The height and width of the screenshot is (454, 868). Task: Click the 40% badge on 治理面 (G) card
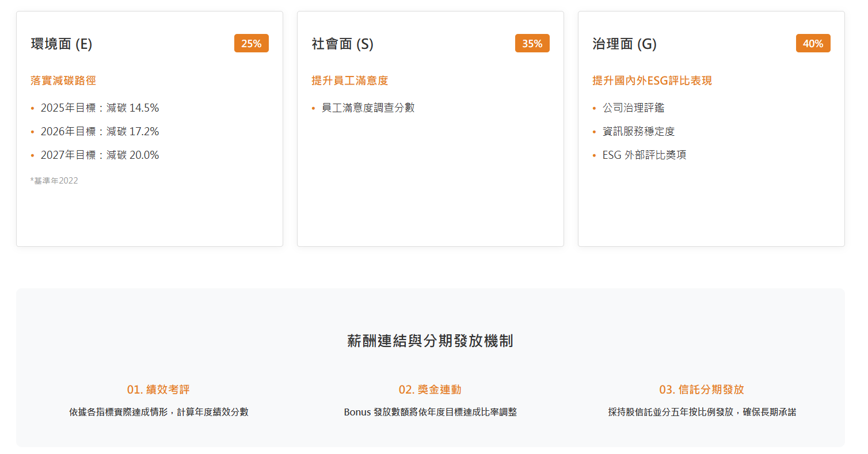point(813,43)
